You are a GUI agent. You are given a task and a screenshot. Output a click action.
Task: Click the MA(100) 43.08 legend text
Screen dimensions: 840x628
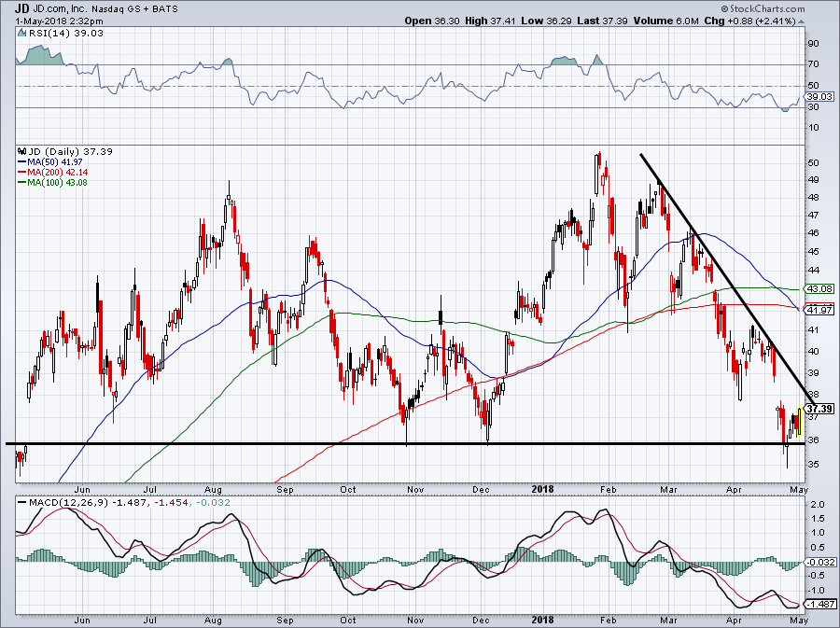click(57, 183)
